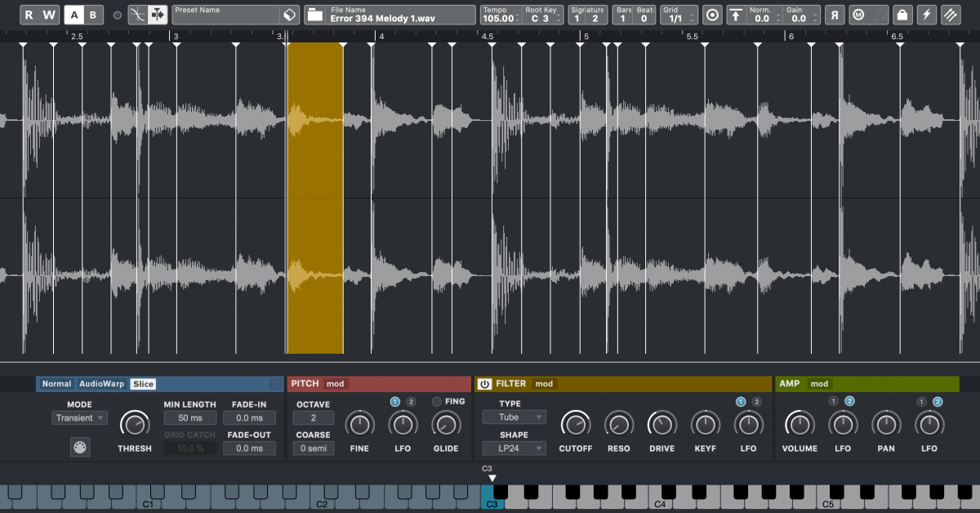Click the lightning bolt trigger icon
Image resolution: width=980 pixels, height=513 pixels.
pyautogui.click(x=926, y=15)
